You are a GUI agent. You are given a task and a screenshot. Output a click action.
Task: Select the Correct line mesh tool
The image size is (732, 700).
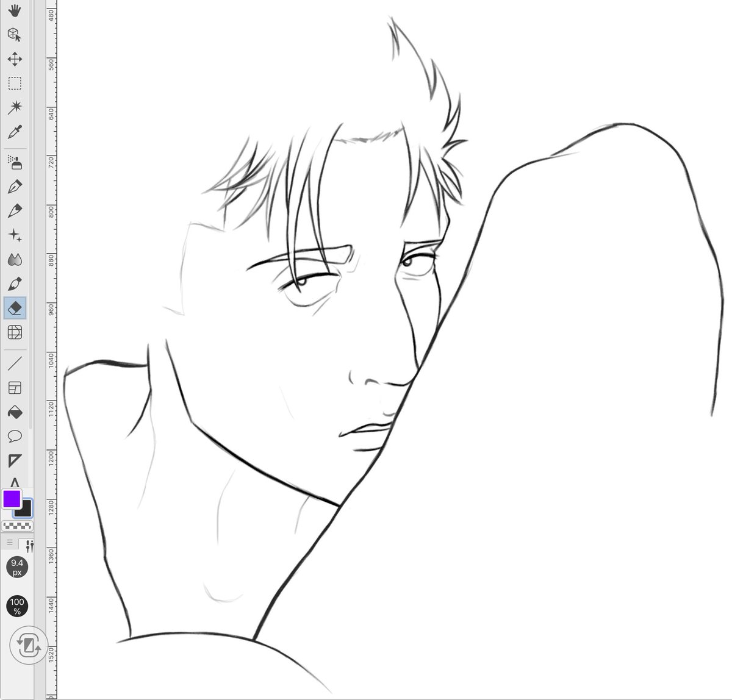(x=15, y=333)
